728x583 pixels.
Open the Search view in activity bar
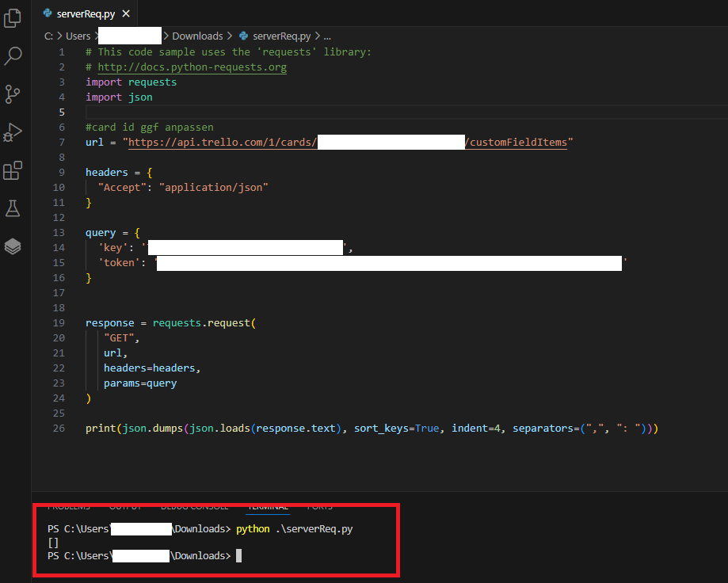[13, 56]
